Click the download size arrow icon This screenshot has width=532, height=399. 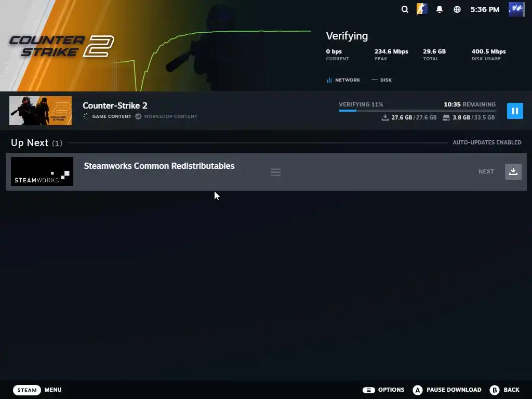coord(385,117)
